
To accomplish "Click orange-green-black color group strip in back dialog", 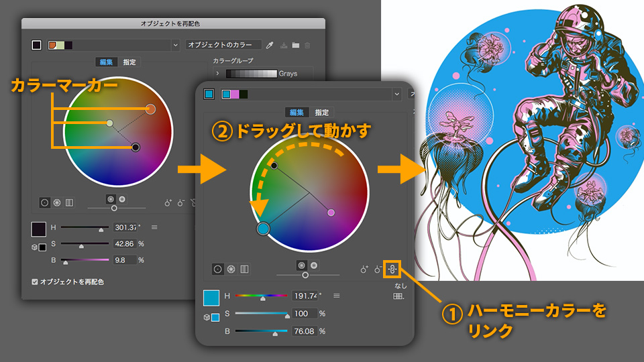I will 60,45.
